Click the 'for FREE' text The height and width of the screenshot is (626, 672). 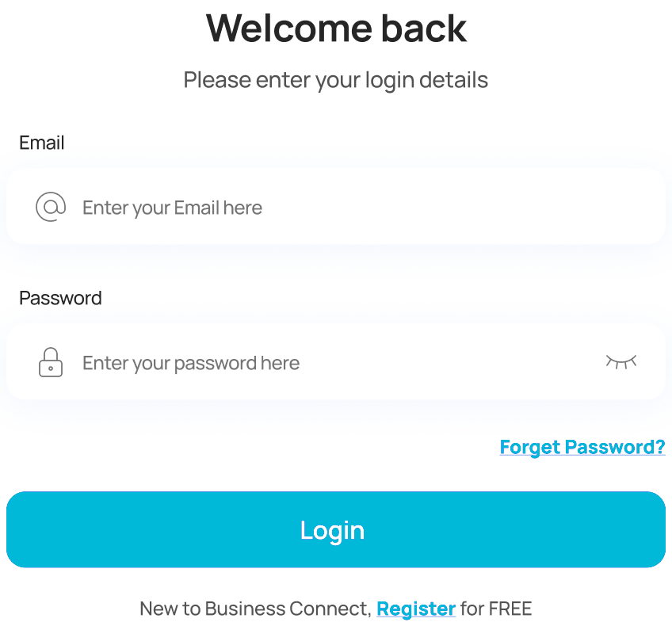[496, 609]
